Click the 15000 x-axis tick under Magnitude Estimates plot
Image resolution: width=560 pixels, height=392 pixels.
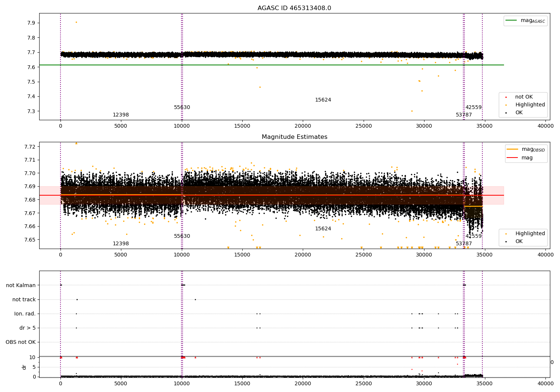click(242, 255)
